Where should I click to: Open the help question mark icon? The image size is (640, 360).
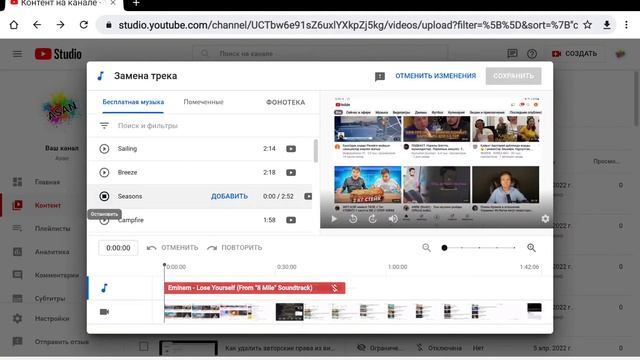pyautogui.click(x=532, y=53)
